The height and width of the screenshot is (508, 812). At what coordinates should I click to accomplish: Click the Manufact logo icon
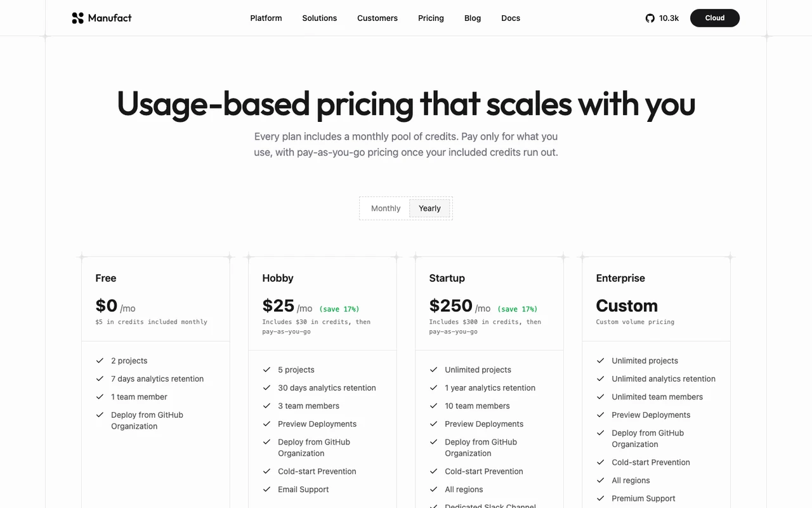(77, 18)
